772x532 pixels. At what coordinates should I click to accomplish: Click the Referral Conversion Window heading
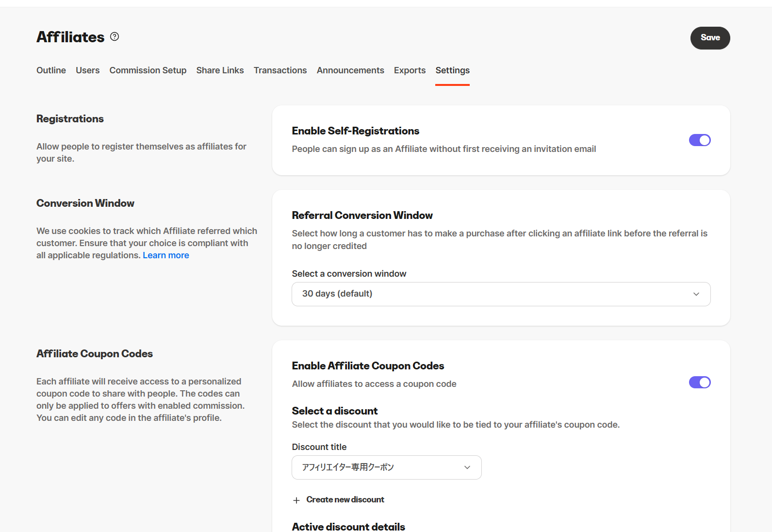point(362,216)
